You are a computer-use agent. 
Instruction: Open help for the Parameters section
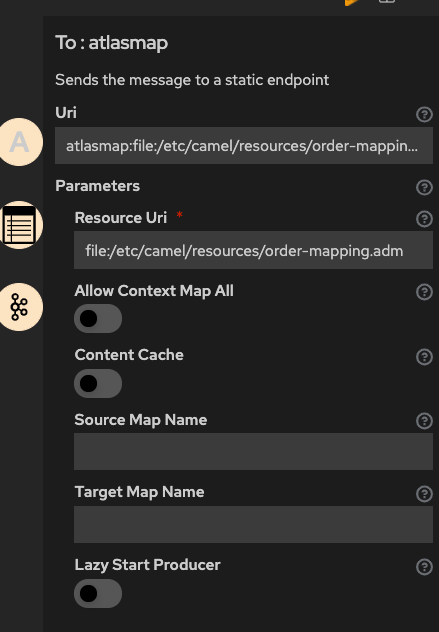click(424, 187)
